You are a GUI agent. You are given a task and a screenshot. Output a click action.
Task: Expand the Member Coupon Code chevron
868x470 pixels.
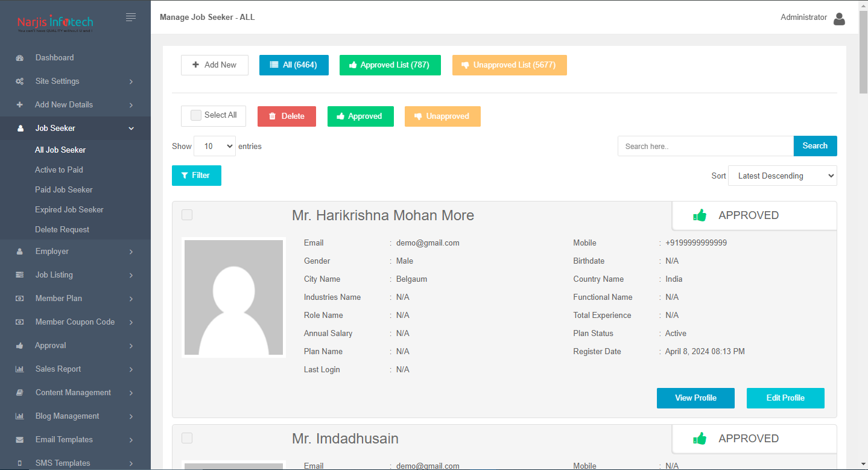tap(131, 322)
